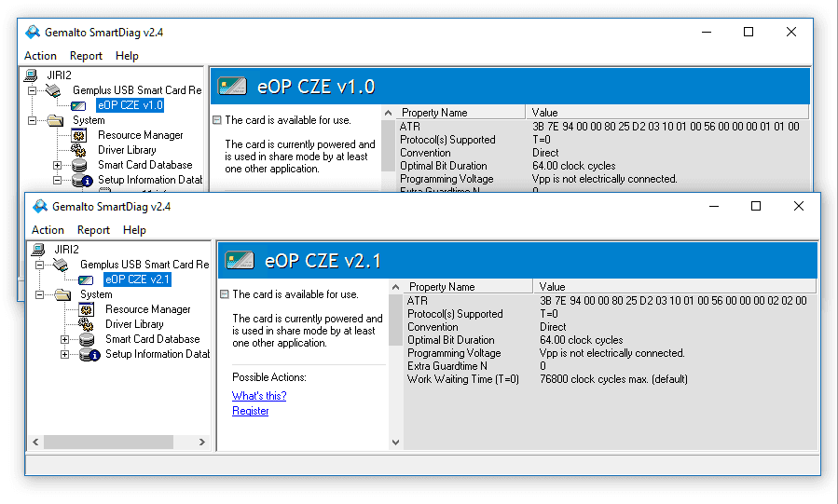Click the Register link

coord(250,411)
